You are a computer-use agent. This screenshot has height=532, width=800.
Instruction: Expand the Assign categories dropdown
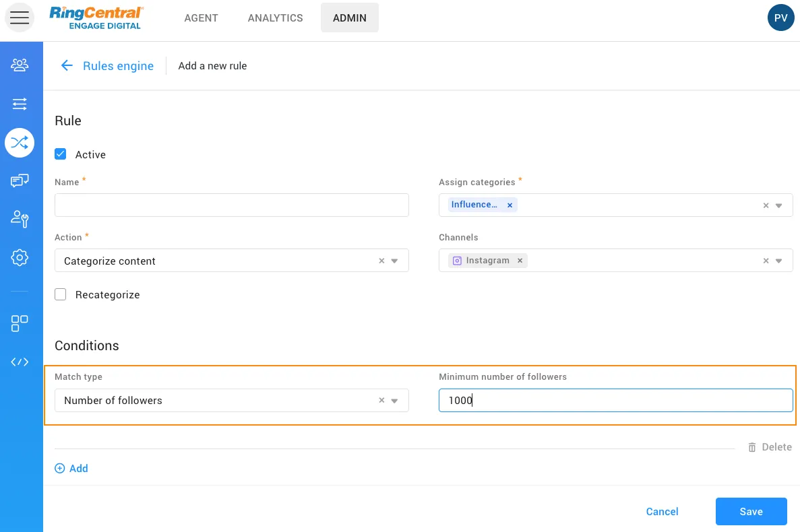coord(778,205)
